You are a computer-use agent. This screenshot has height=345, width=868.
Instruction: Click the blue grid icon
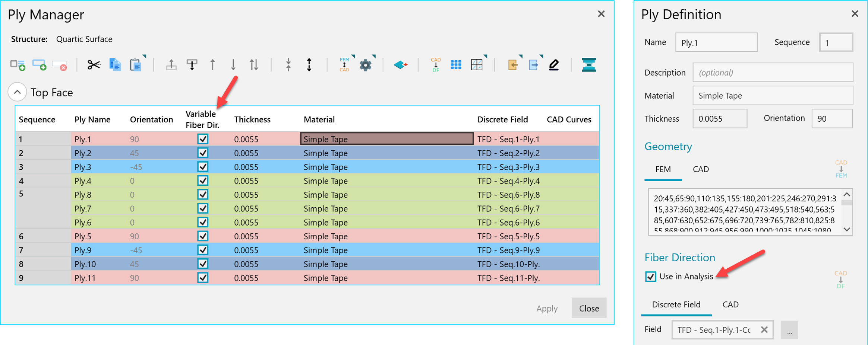pyautogui.click(x=456, y=65)
